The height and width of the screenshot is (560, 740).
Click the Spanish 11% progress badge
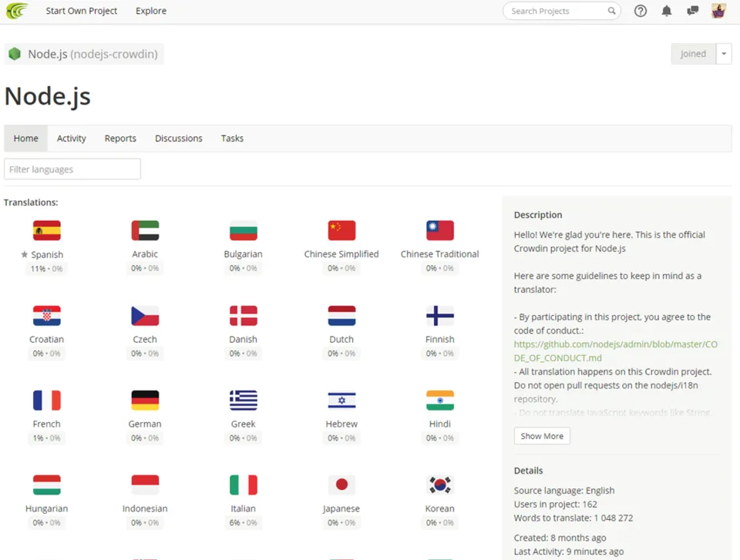coord(47,269)
